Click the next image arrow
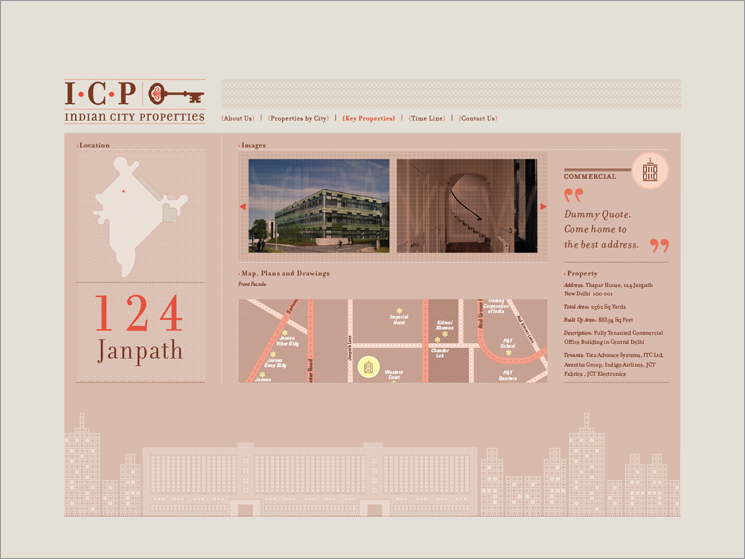This screenshot has width=745, height=559. (543, 207)
